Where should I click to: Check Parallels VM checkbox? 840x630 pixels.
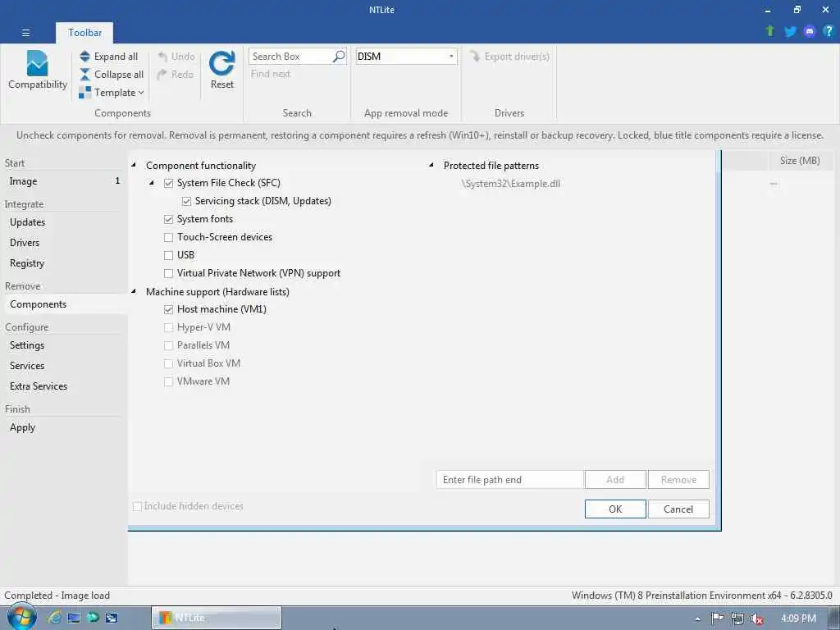(168, 345)
